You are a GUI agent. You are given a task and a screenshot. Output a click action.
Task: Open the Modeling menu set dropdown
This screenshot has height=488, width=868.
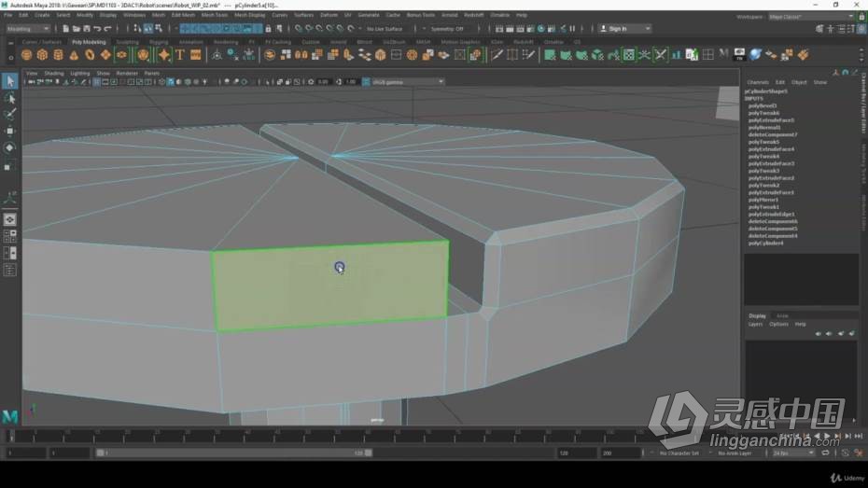tap(27, 29)
